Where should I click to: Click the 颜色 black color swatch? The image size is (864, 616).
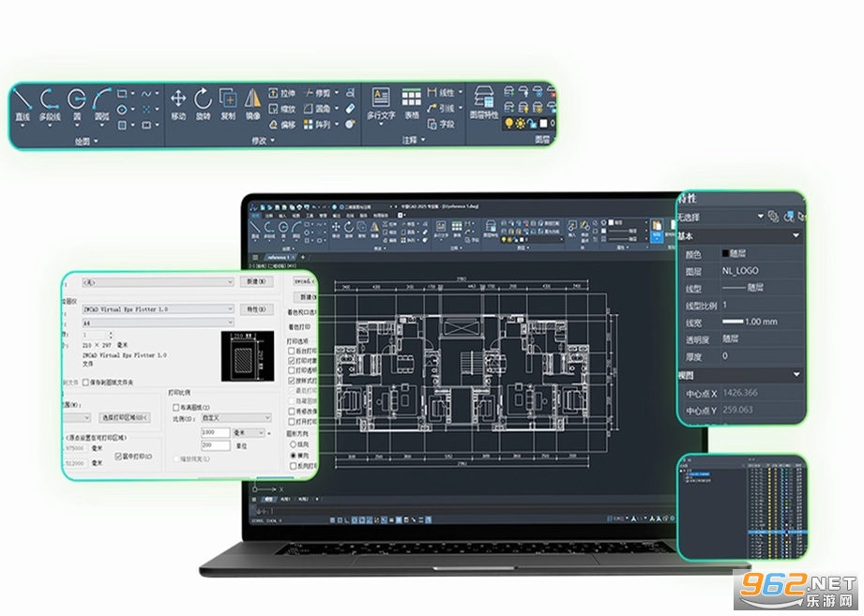[726, 253]
